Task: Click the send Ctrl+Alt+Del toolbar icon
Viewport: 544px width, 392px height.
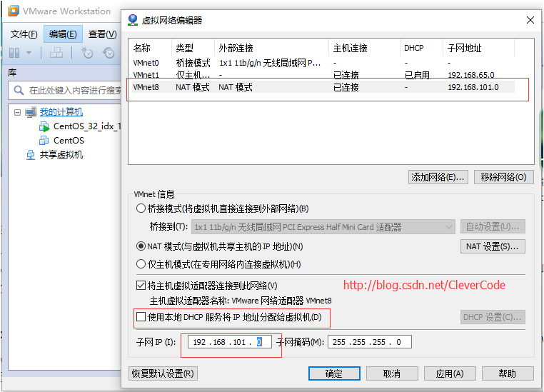Action: [56, 53]
